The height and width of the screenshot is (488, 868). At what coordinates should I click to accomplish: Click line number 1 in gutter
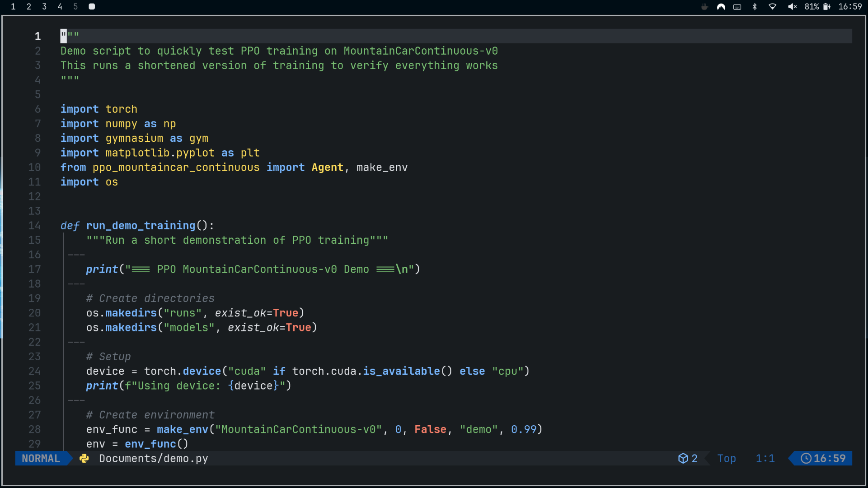(x=38, y=36)
